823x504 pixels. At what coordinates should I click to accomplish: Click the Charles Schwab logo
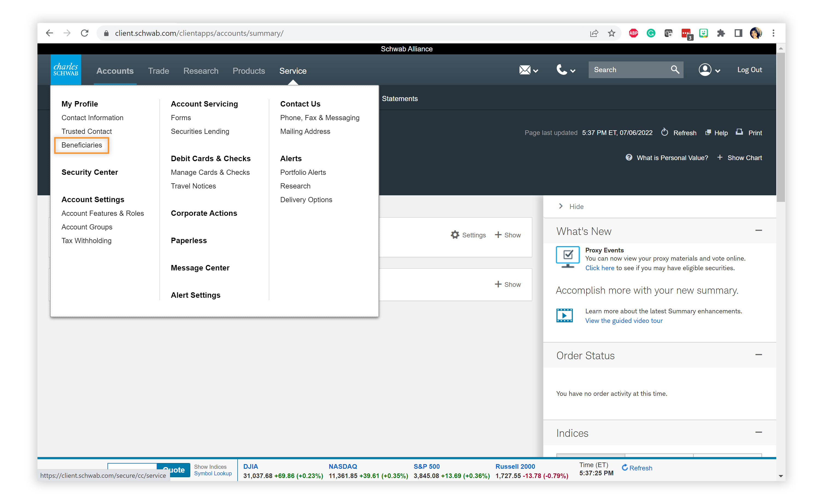65,70
